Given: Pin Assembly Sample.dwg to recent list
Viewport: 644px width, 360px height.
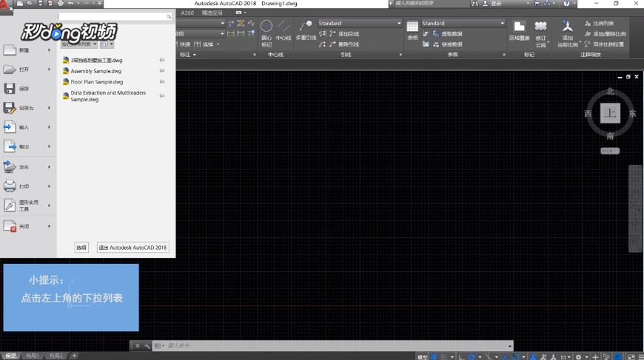Looking at the screenshot, I should (x=162, y=71).
